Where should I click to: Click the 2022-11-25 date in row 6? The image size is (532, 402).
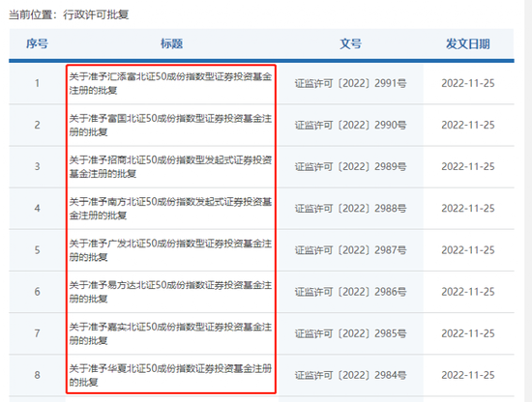[x=468, y=292]
